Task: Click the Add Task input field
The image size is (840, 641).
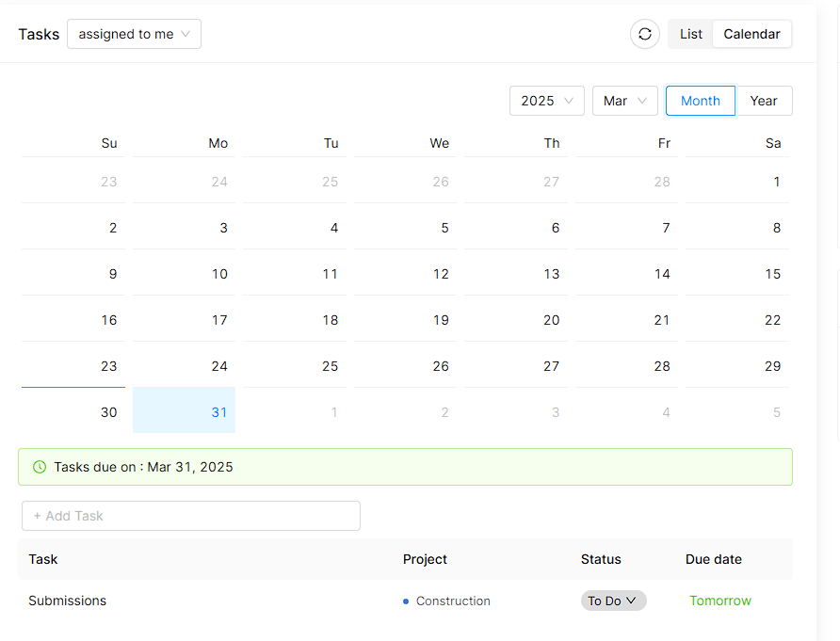Action: pyautogui.click(x=191, y=516)
